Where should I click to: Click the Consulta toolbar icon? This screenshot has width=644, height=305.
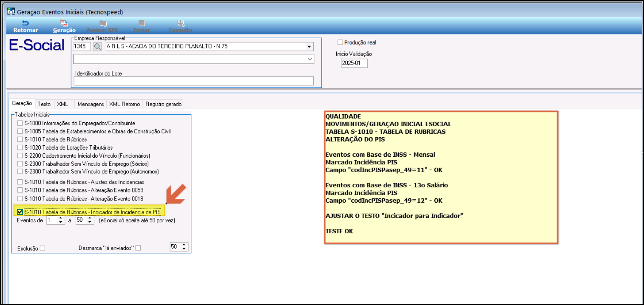[180, 23]
